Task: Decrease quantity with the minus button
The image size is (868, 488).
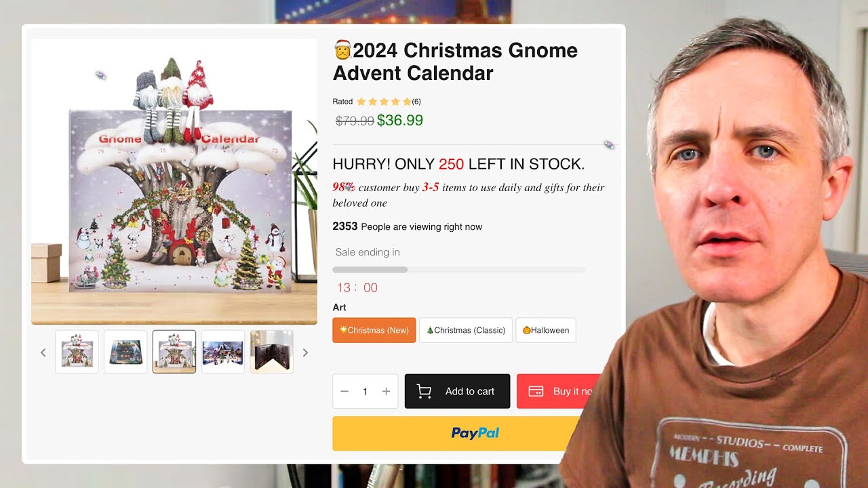Action: [344, 391]
